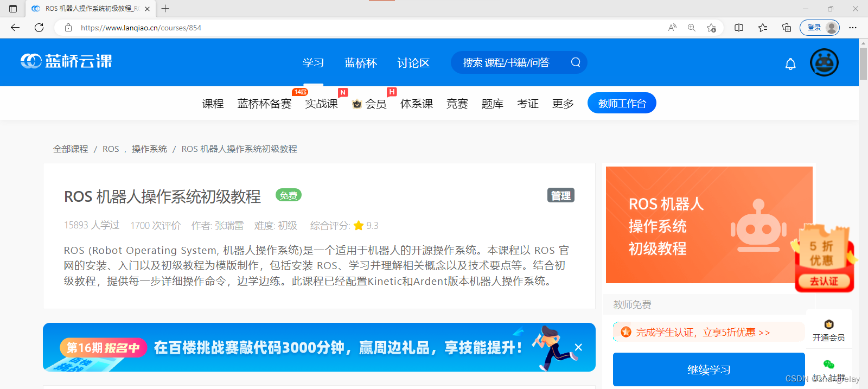
Task: Click the 15893 人学过 text
Action: click(92, 225)
